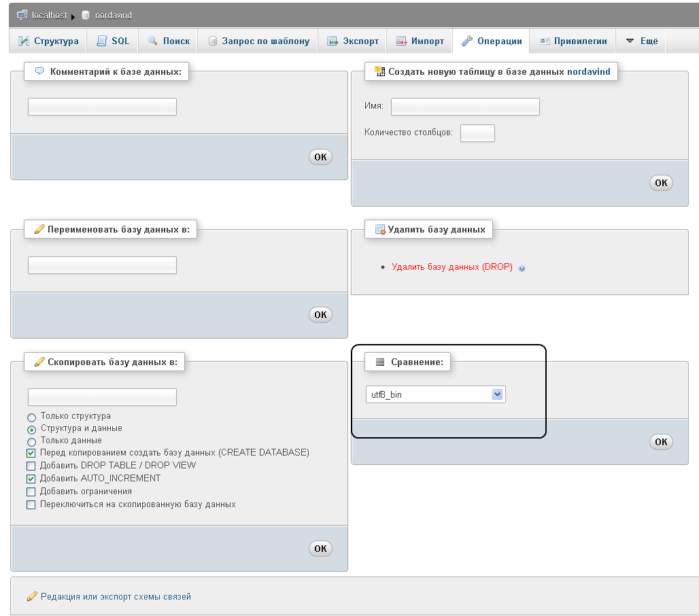Select the 'Только данные' radio button

pyautogui.click(x=31, y=441)
